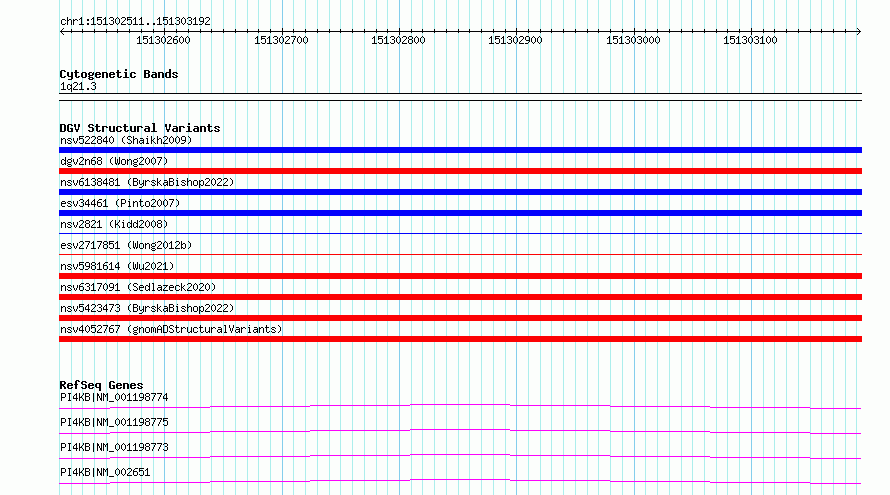Select variant label dgv2n68 (Wong2007)

(x=114, y=161)
